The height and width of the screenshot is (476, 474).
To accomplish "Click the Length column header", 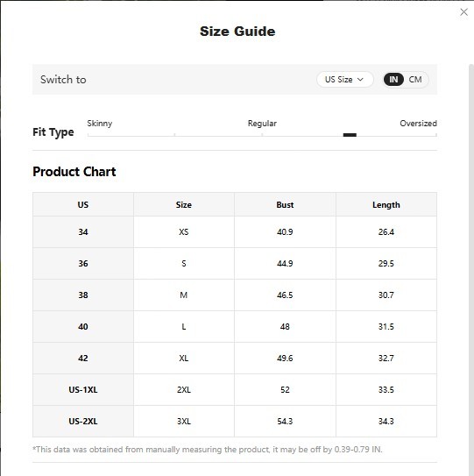I will tap(386, 204).
